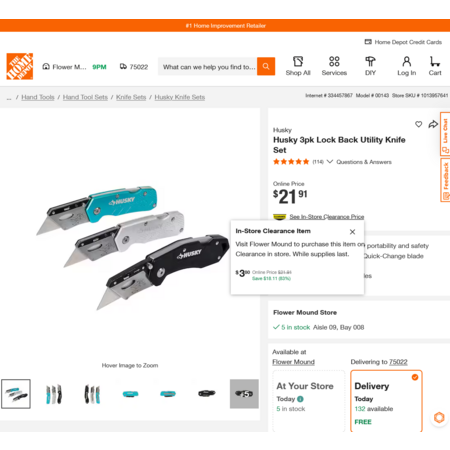450x450 pixels.
Task: Expand the ratings chevron next to (114)
Action: (x=330, y=162)
